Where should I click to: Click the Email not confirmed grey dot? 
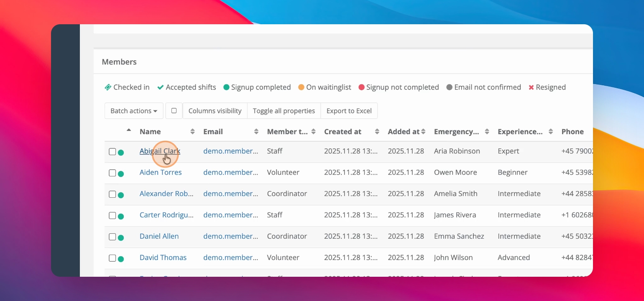coord(450,87)
